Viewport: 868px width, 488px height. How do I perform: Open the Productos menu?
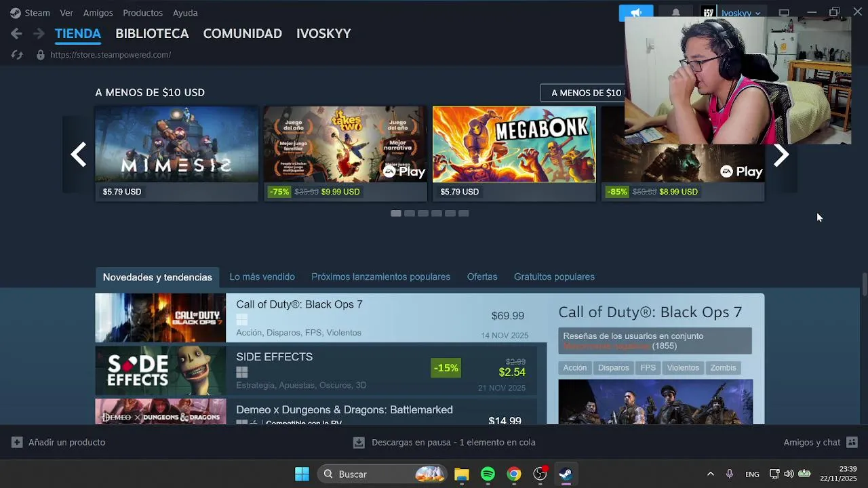(x=143, y=13)
